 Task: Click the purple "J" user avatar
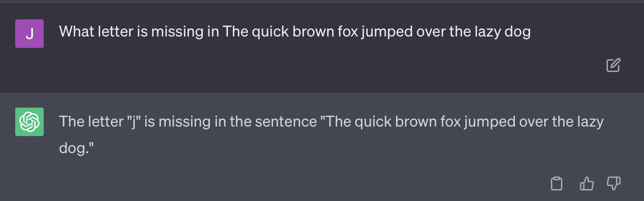click(x=29, y=34)
